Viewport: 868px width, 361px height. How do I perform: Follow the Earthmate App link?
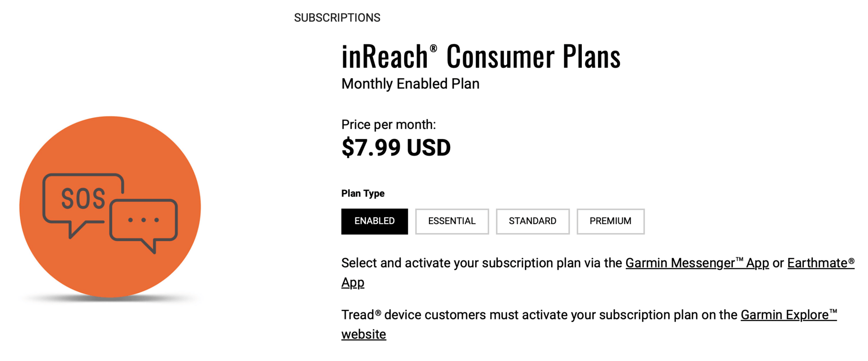[x=820, y=263]
